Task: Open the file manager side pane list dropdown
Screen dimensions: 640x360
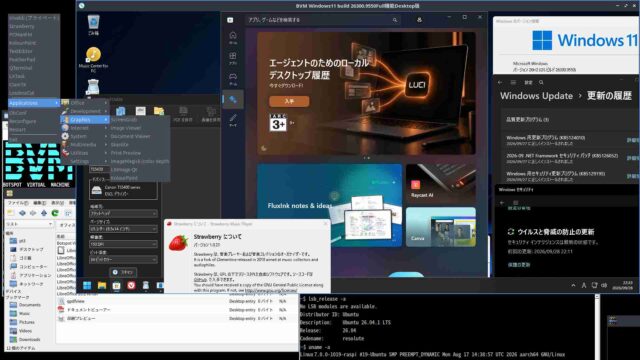Action: [x=29, y=224]
